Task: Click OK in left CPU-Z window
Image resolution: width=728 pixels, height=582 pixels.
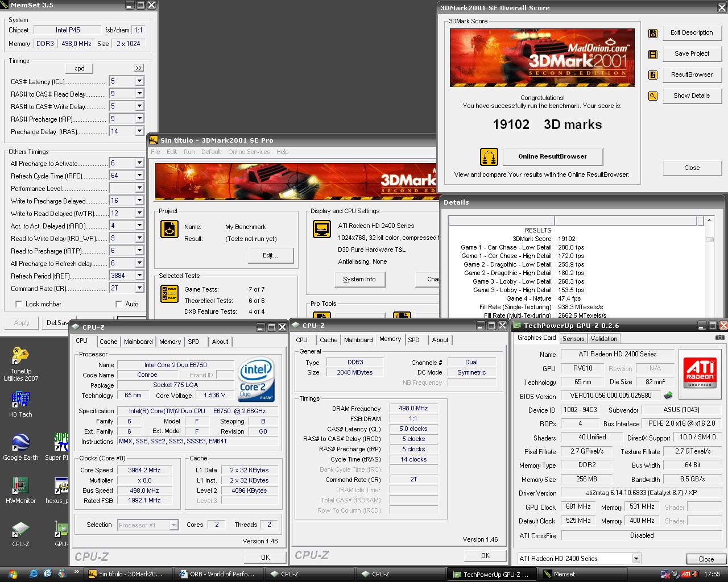Action: click(265, 557)
